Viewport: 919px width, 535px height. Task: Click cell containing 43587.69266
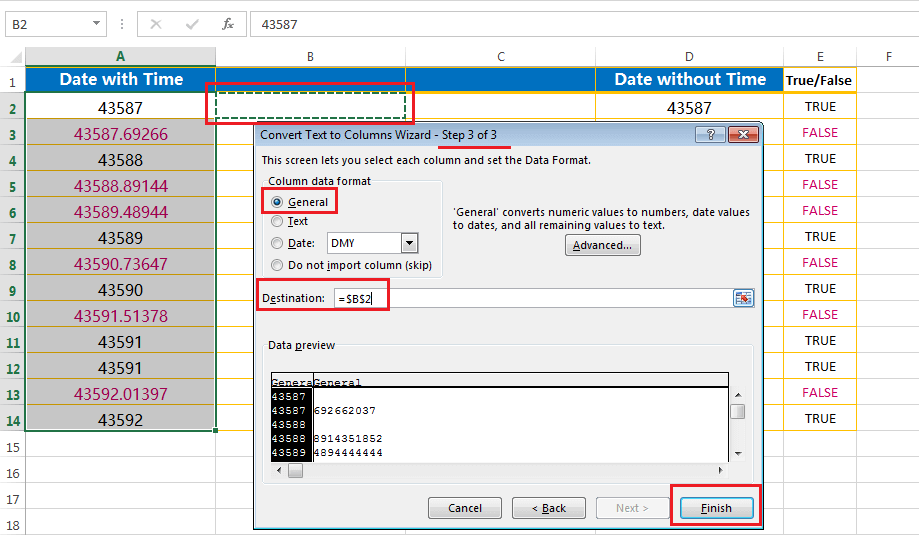121,134
